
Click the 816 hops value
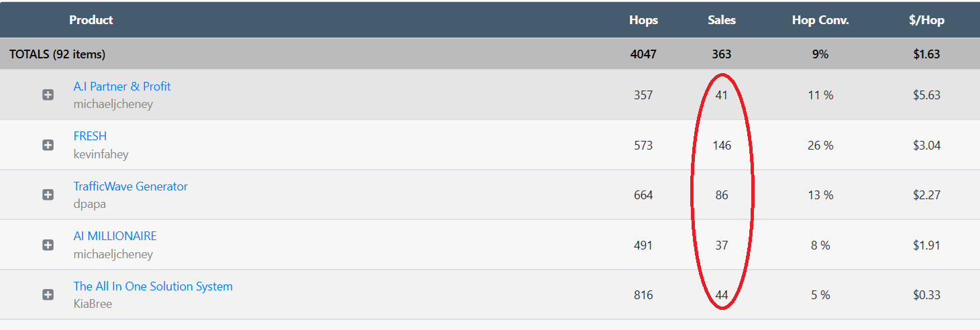(x=643, y=295)
